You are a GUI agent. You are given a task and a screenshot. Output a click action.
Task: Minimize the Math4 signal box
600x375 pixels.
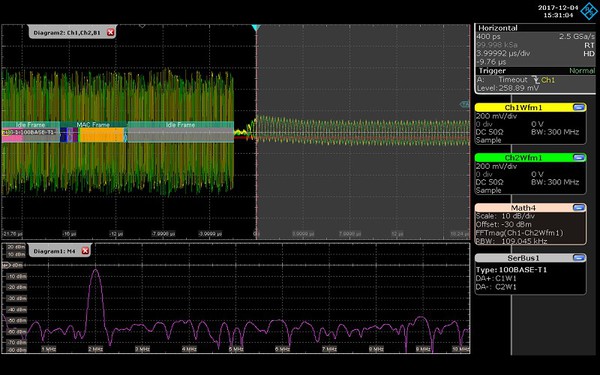pyautogui.click(x=579, y=208)
